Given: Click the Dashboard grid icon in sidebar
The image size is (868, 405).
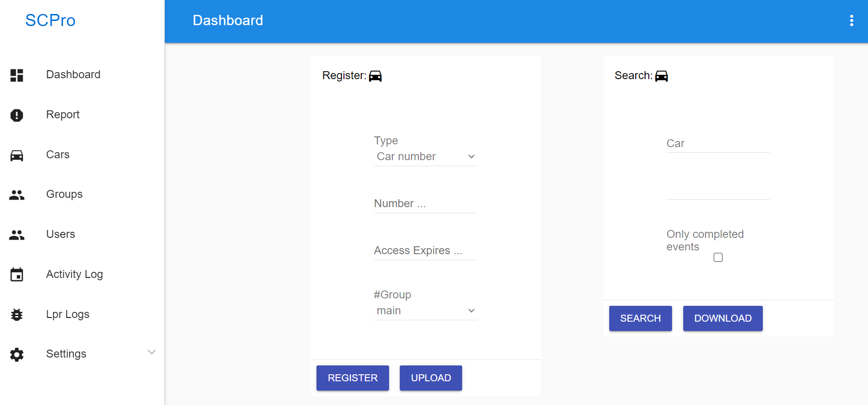Looking at the screenshot, I should point(17,75).
